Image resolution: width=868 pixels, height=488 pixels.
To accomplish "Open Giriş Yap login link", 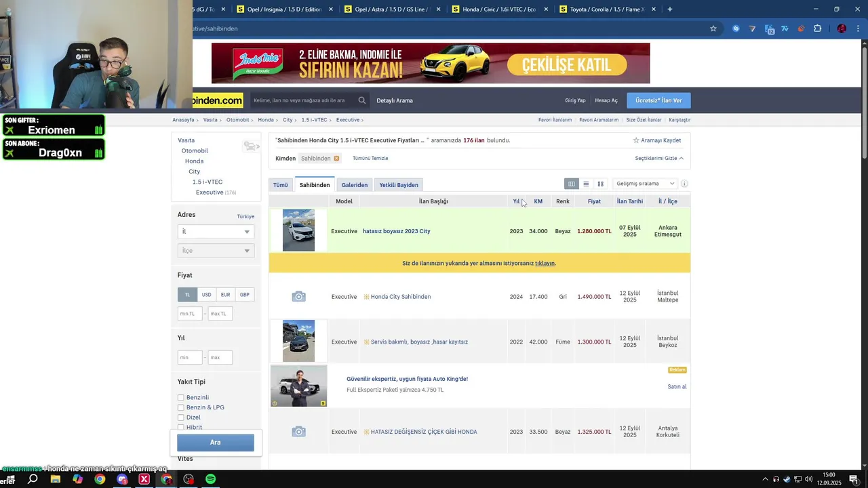I will point(575,100).
